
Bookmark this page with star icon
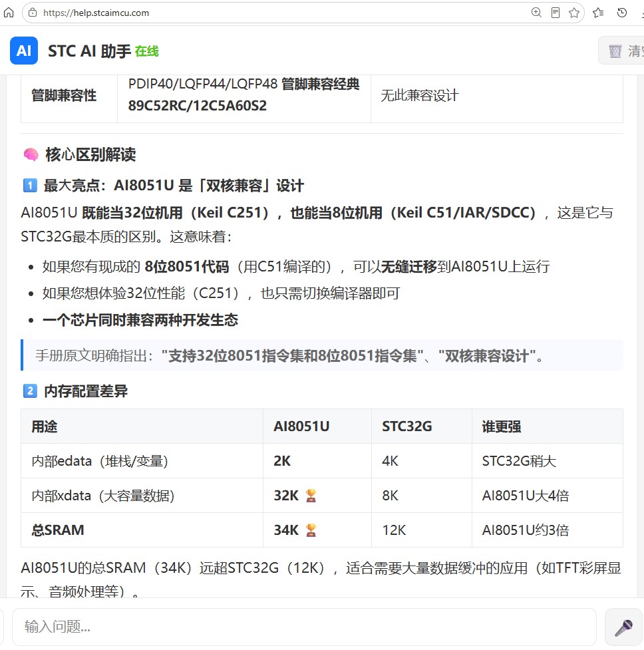[574, 13]
